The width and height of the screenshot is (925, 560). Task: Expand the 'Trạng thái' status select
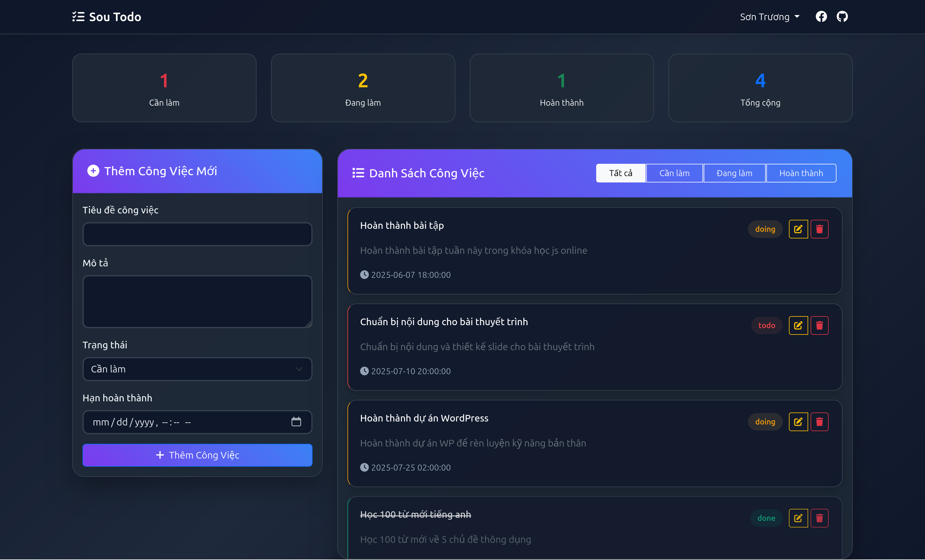197,369
